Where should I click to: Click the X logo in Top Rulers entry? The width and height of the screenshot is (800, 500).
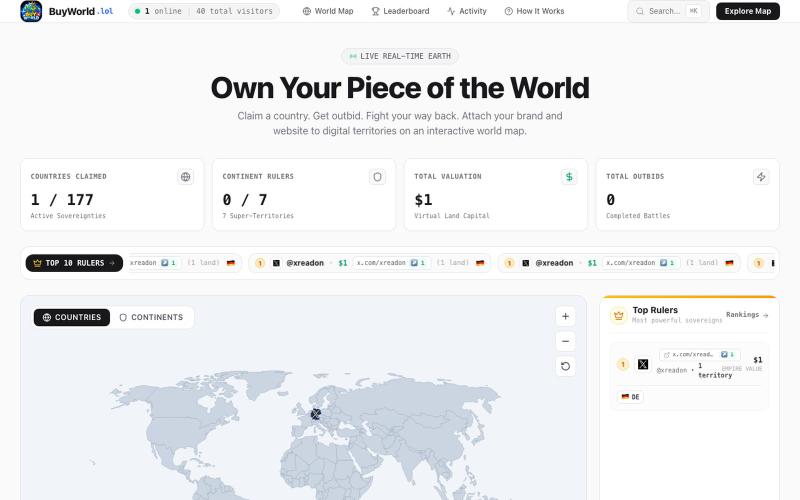pos(643,364)
